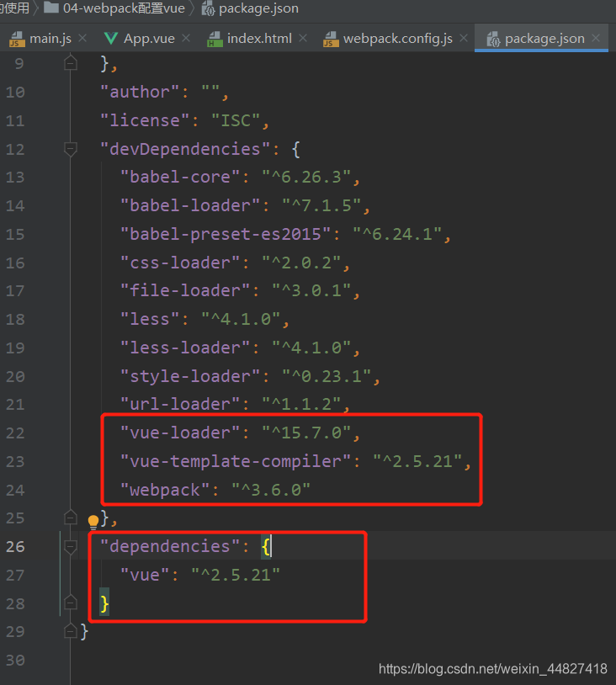Click the "babel-preset-es2015" entry
616x685 pixels.
285,234
